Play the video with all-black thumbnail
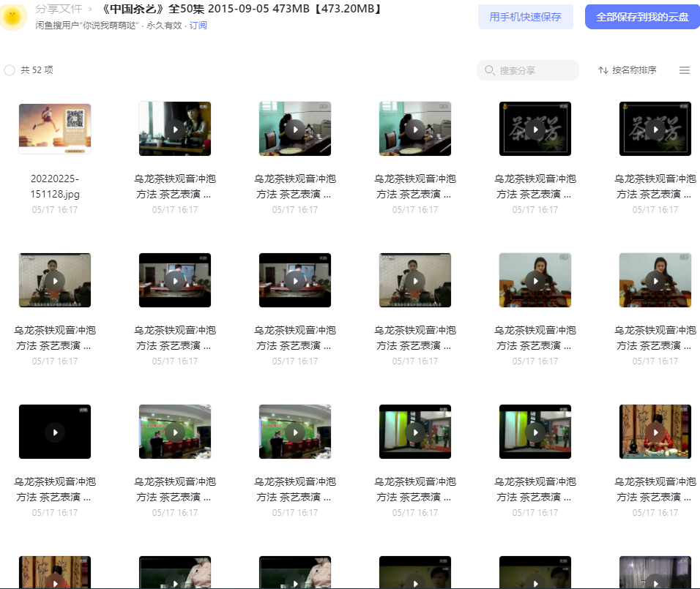The width and height of the screenshot is (700, 589). pos(55,432)
